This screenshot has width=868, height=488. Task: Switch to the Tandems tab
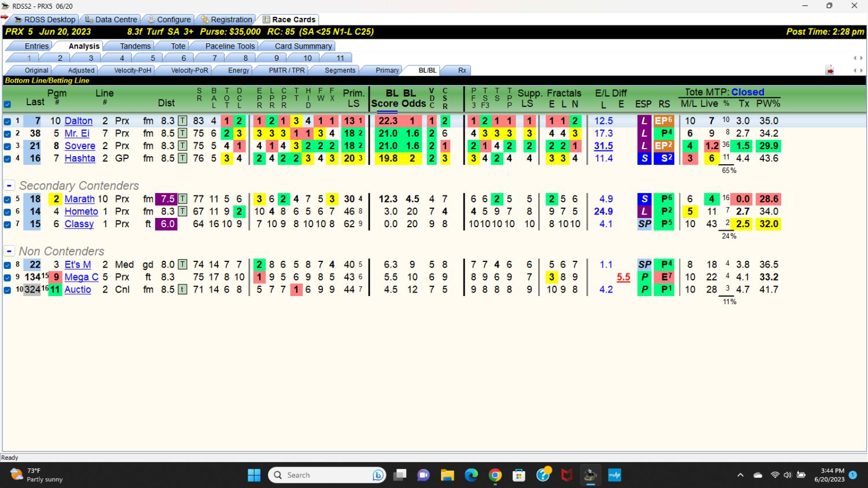click(135, 46)
